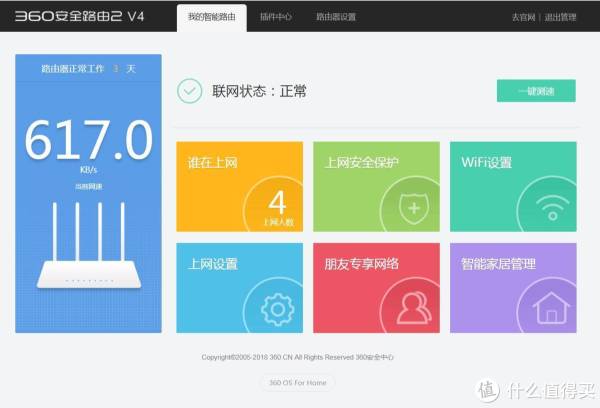Click the 617.0 speed reading
Screen dimensions: 600x408
click(x=89, y=139)
